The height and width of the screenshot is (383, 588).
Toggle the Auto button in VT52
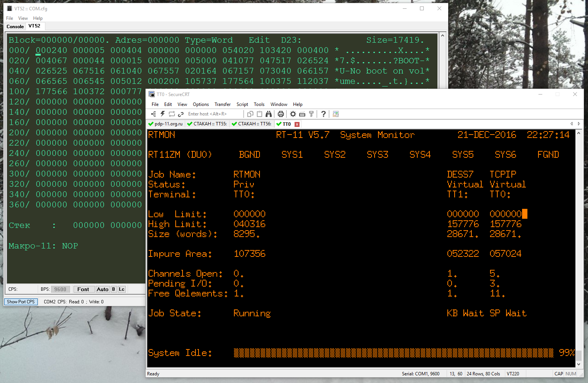(x=103, y=289)
